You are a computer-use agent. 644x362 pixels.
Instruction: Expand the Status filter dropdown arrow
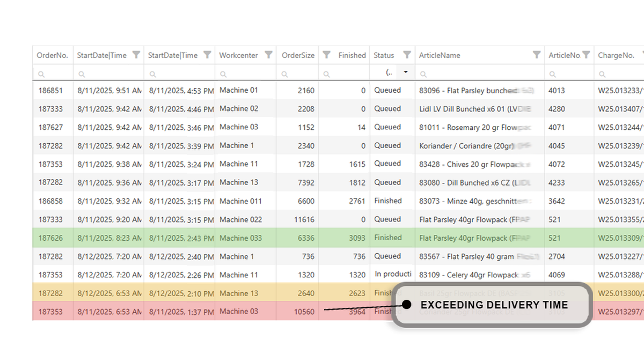click(x=406, y=72)
